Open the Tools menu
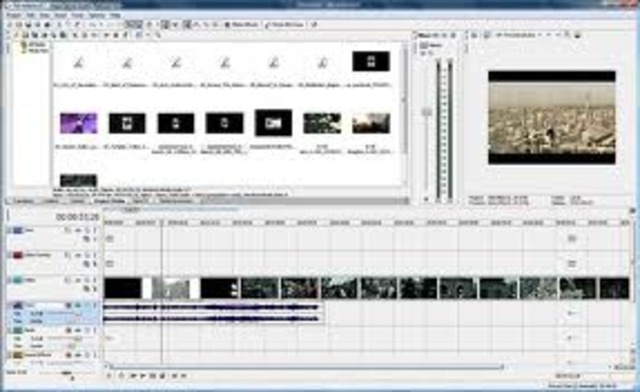640x392 pixels. tap(78, 15)
